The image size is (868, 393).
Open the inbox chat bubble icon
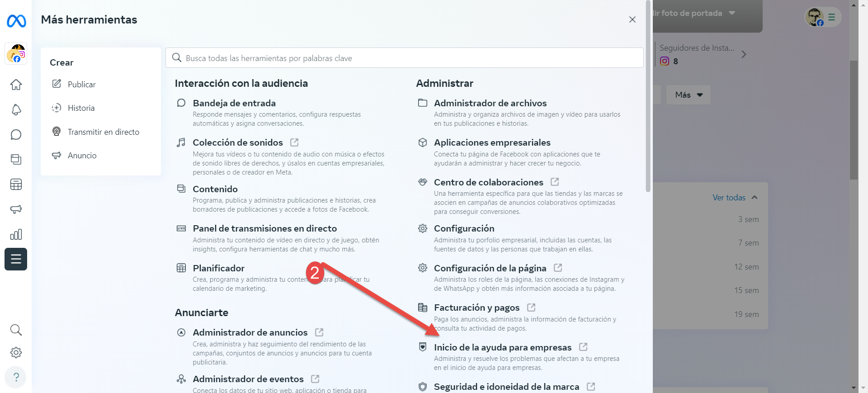tap(16, 135)
